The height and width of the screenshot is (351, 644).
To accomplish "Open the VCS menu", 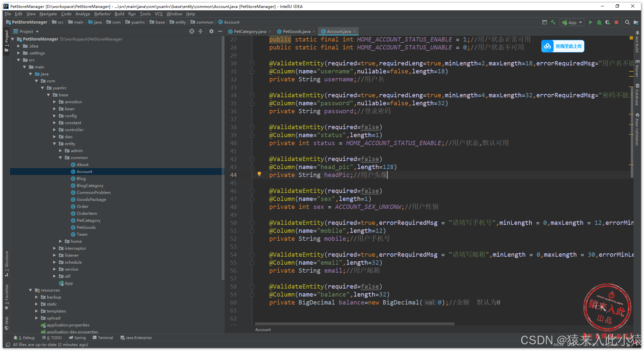I will point(159,14).
